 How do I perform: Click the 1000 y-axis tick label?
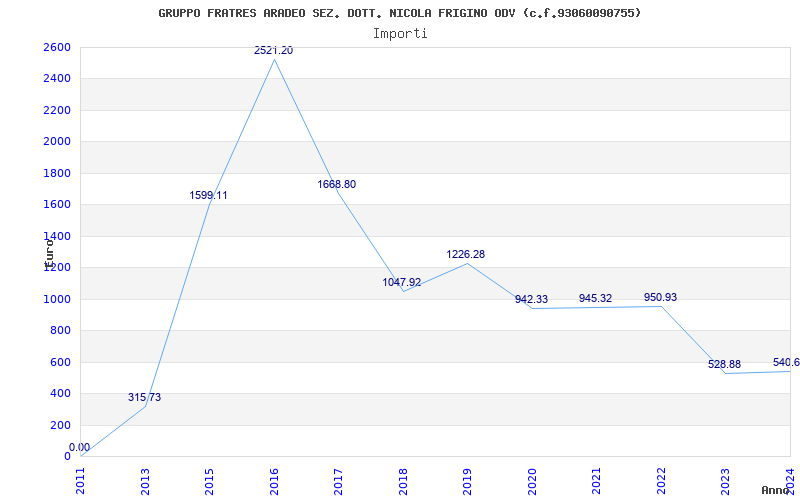[x=57, y=299]
